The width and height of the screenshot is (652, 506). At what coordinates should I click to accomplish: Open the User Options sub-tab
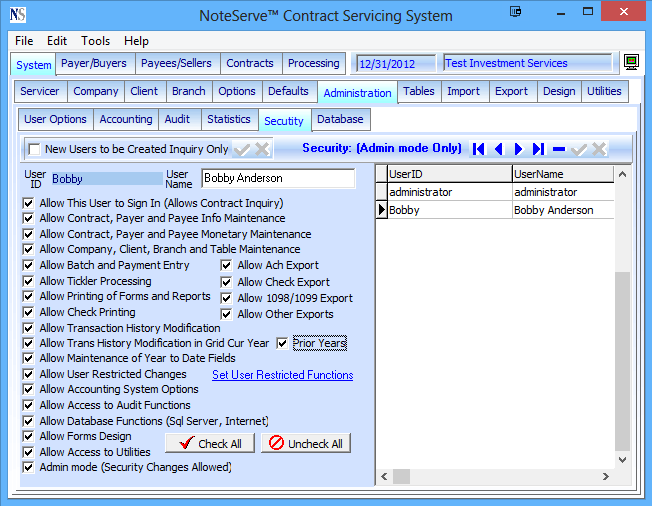[55, 119]
